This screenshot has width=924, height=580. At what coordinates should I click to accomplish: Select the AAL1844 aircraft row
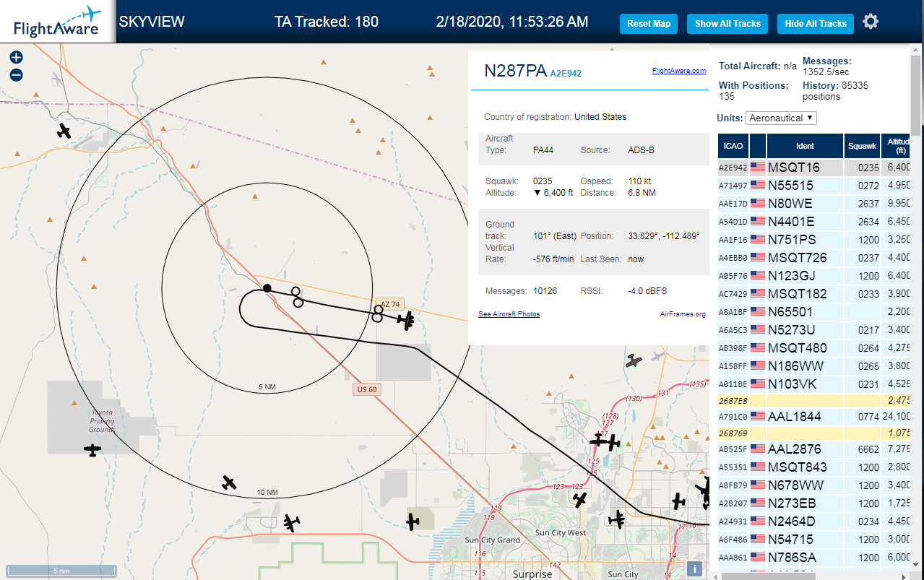814,417
